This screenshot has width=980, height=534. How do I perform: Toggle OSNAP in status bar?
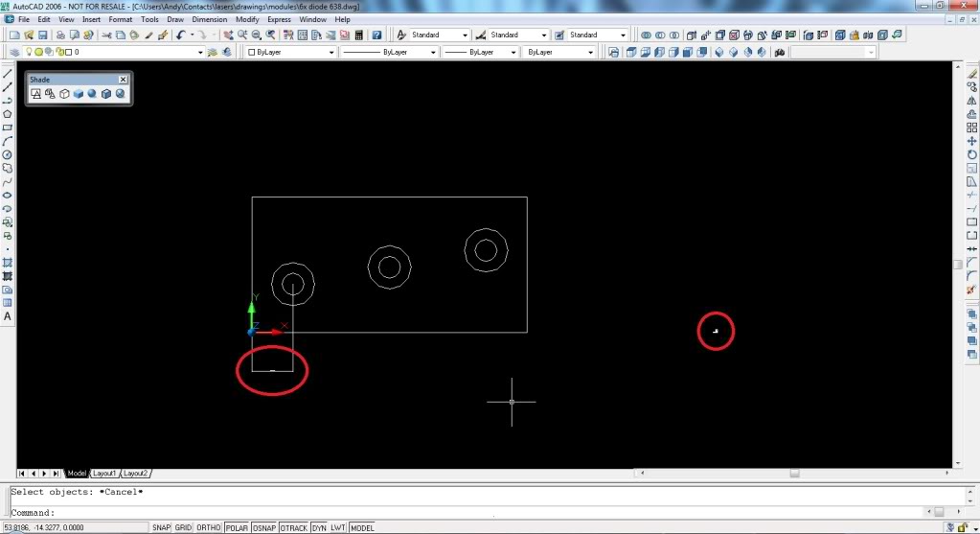coord(263,528)
